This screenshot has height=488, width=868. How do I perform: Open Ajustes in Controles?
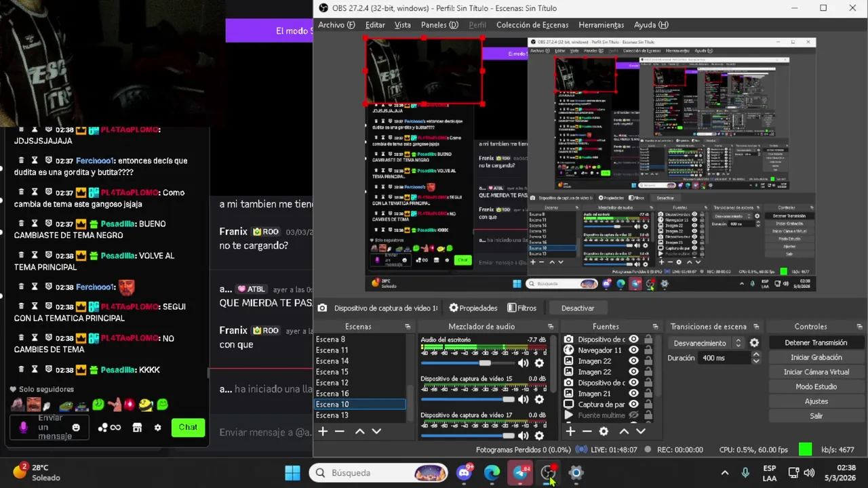816,401
